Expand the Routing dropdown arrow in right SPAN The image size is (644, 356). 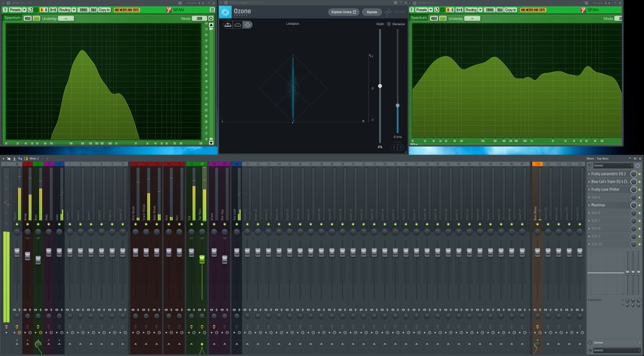point(480,10)
